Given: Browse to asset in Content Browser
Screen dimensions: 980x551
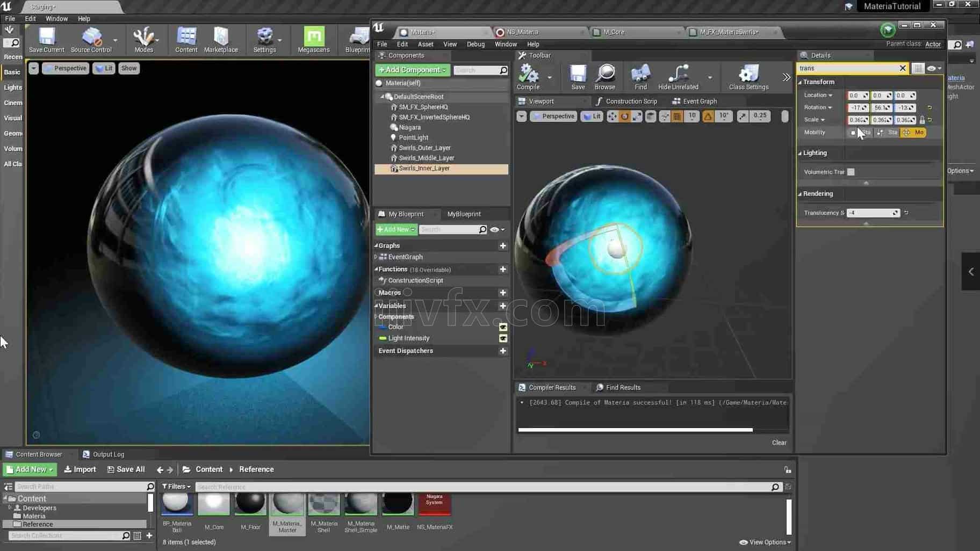Looking at the screenshot, I should 605,77.
